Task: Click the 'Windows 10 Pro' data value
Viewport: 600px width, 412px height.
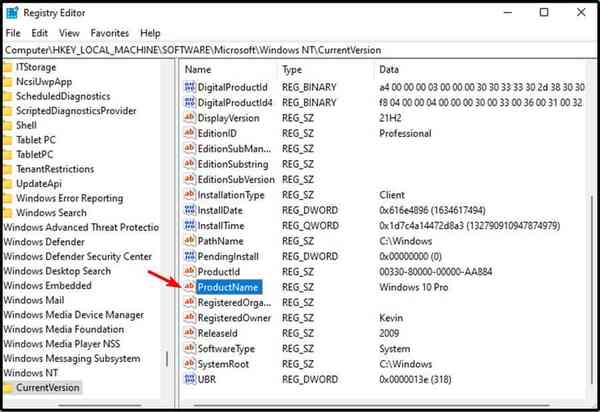Action: coord(413,287)
